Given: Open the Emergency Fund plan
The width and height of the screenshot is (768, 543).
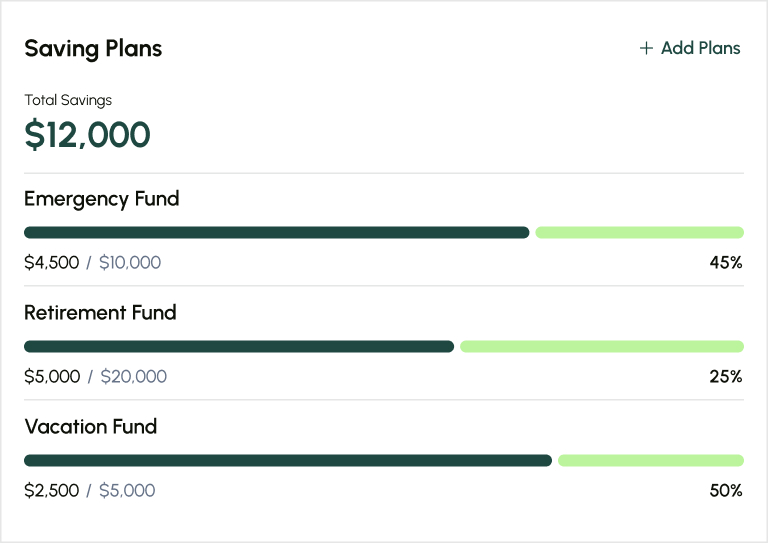Looking at the screenshot, I should (x=101, y=199).
